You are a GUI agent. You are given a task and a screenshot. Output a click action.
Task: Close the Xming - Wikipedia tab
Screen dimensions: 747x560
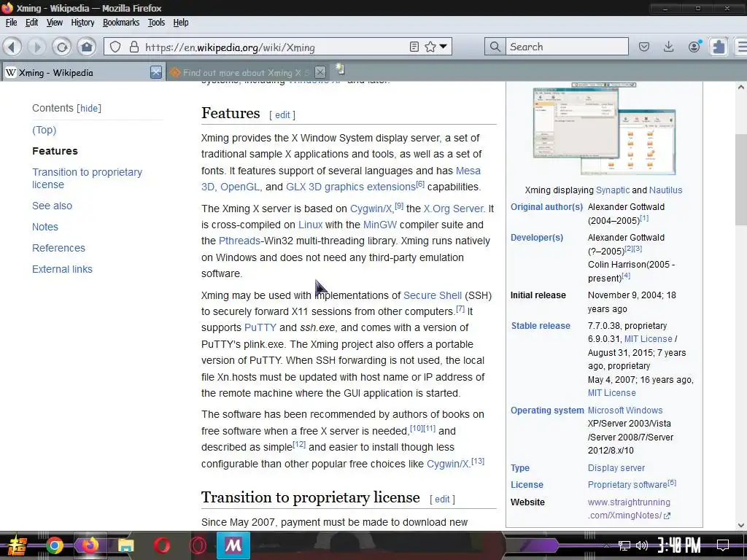click(156, 72)
